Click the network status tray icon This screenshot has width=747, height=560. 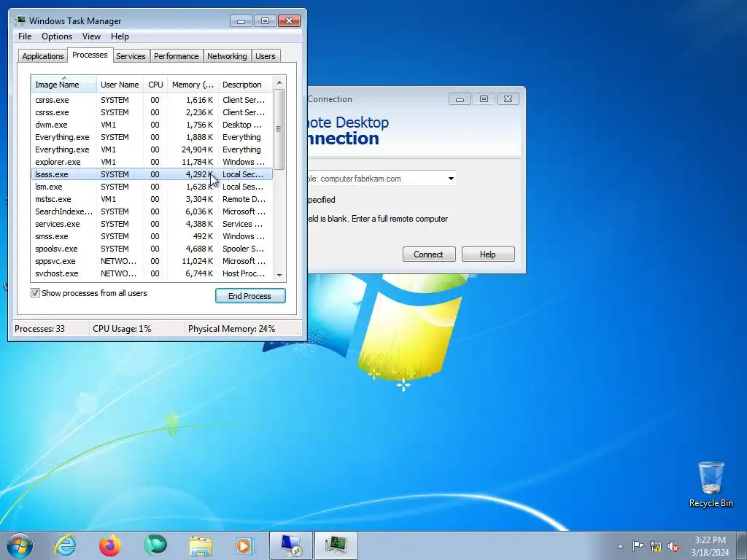point(656,546)
